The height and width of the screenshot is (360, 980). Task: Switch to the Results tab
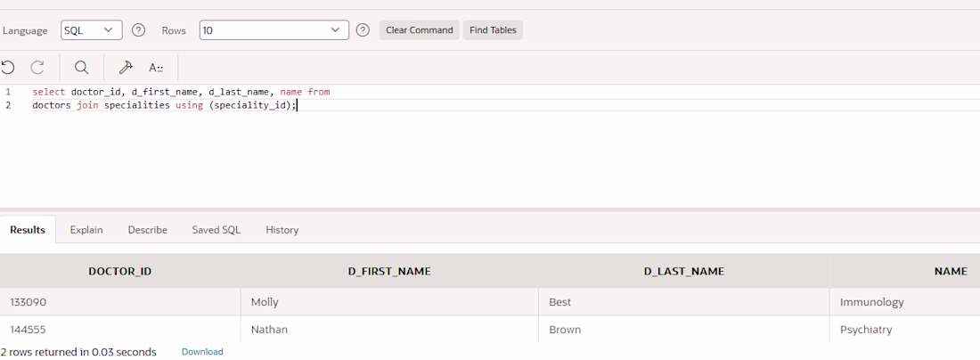point(28,230)
